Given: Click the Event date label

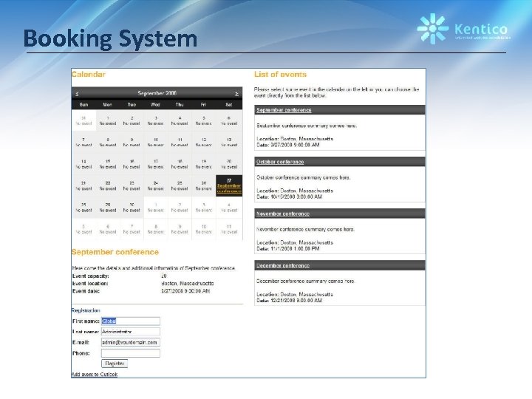Looking at the screenshot, I should 86,291.
